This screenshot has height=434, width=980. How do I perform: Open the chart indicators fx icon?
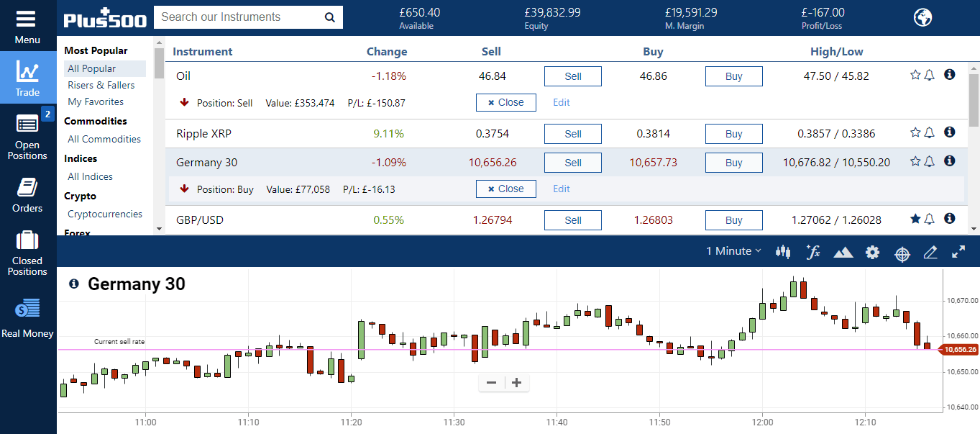click(x=813, y=252)
